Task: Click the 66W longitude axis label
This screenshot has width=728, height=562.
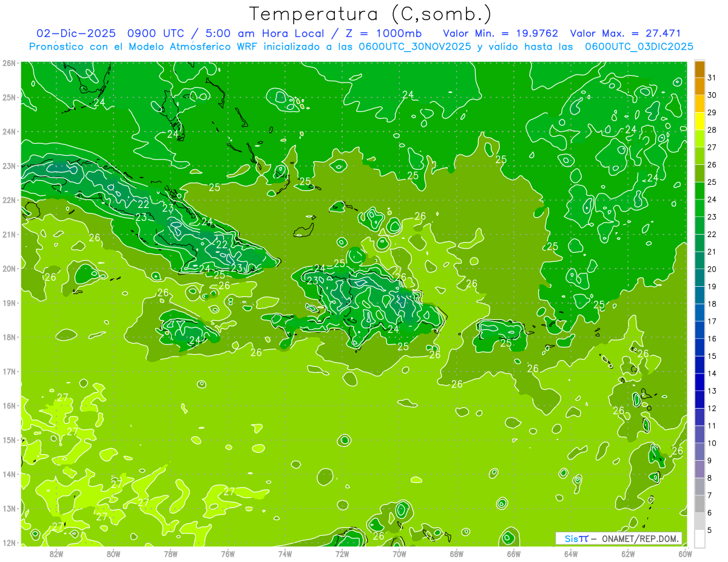Action: pos(514,554)
